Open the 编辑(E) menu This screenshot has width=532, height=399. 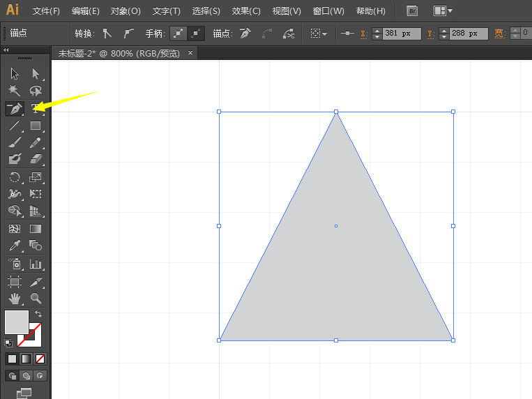coord(86,11)
